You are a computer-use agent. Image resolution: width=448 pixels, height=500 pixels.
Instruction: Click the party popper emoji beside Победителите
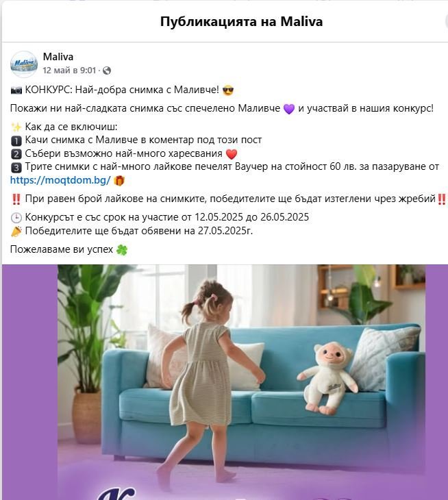click(16, 232)
